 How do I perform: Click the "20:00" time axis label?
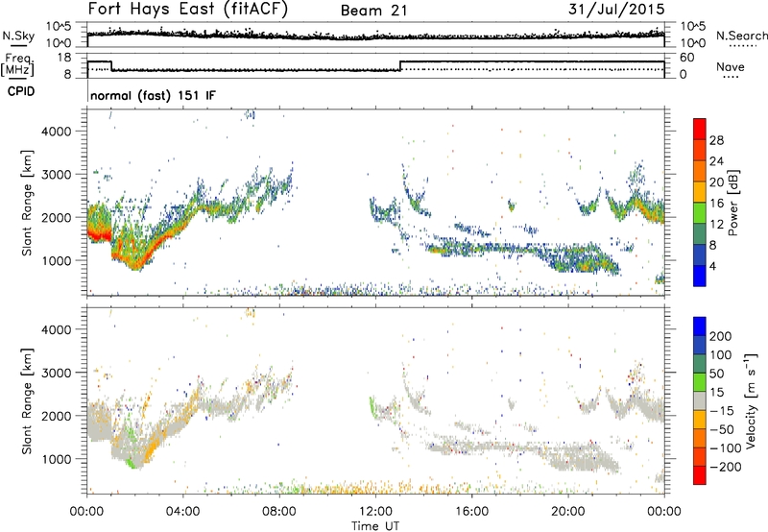[567, 512]
